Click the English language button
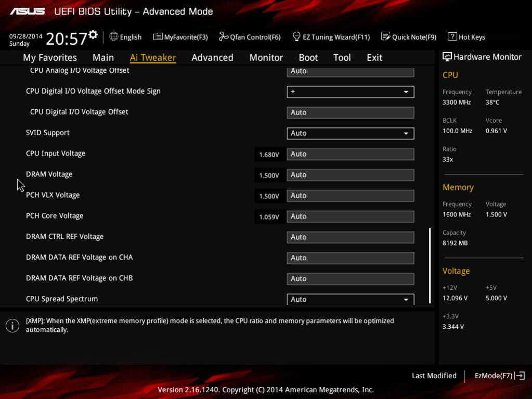This screenshot has height=399, width=532. pyautogui.click(x=125, y=37)
